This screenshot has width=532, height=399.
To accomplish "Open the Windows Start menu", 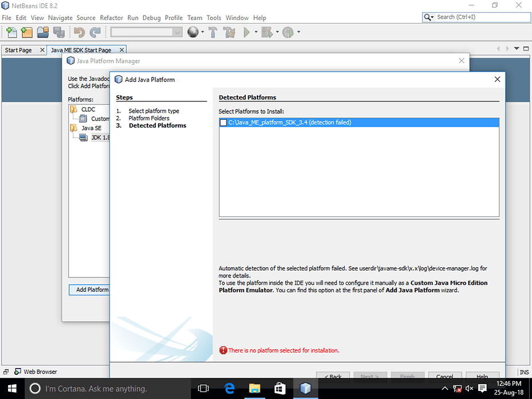I will coord(12,389).
